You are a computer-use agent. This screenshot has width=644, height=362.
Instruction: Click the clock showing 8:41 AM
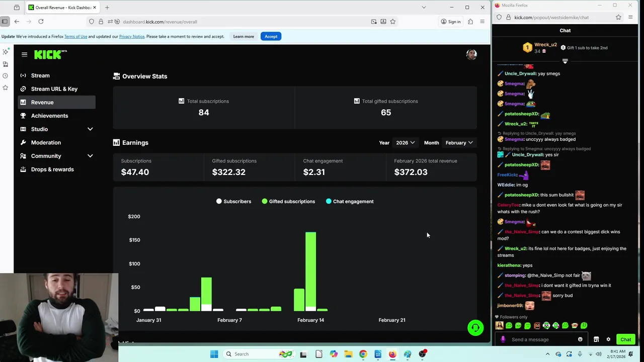pos(615,354)
